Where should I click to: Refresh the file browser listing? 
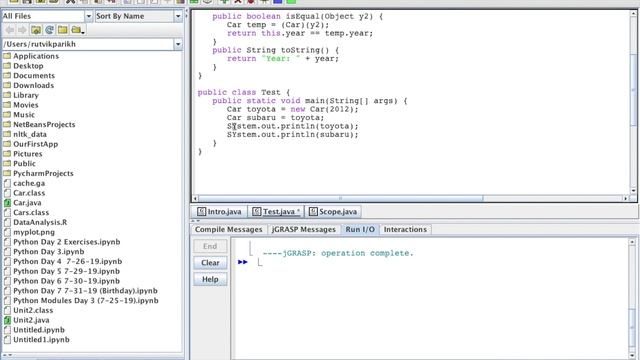(49, 30)
